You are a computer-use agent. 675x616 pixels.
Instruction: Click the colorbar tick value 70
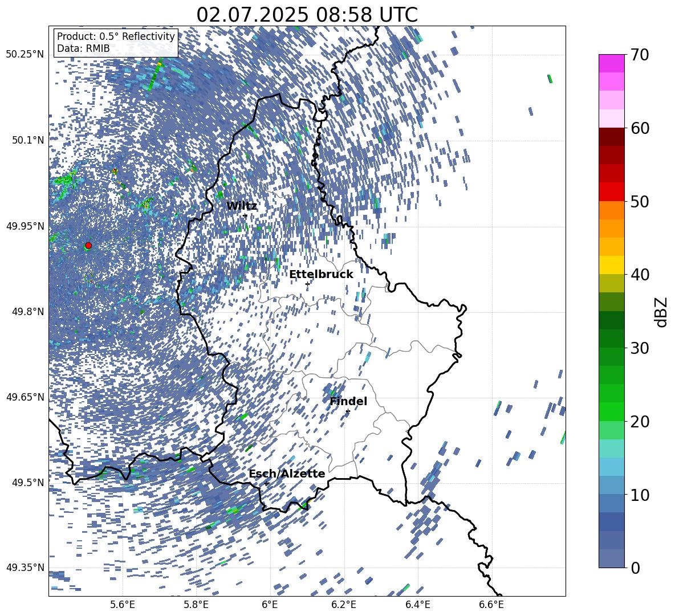click(x=639, y=55)
